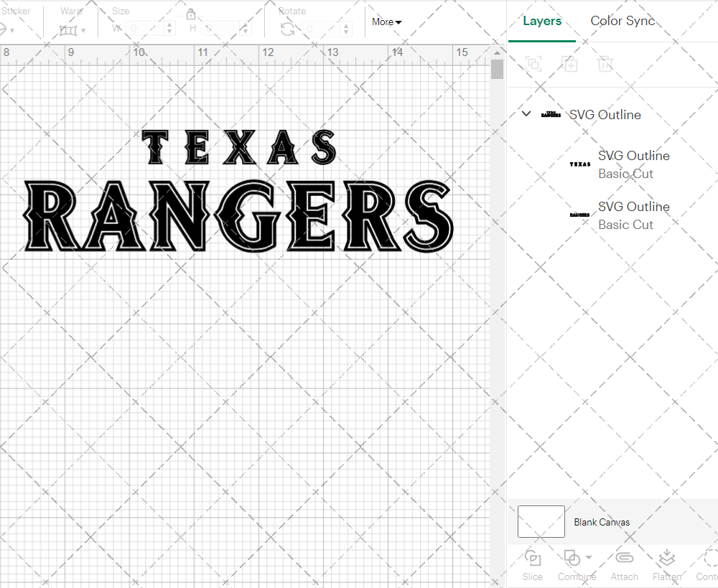Open the More dropdown
The width and height of the screenshot is (718, 588).
[x=386, y=22]
